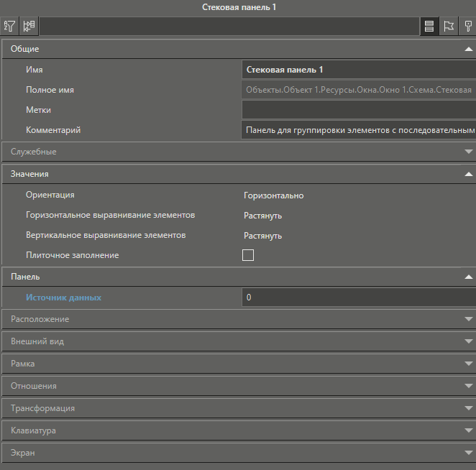Image resolution: width=476 pixels, height=470 pixels.
Task: Click the Источник данных value field
Action: (x=358, y=298)
